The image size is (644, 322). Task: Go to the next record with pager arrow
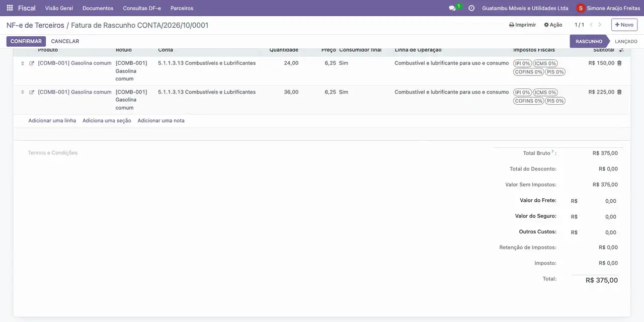click(x=600, y=25)
